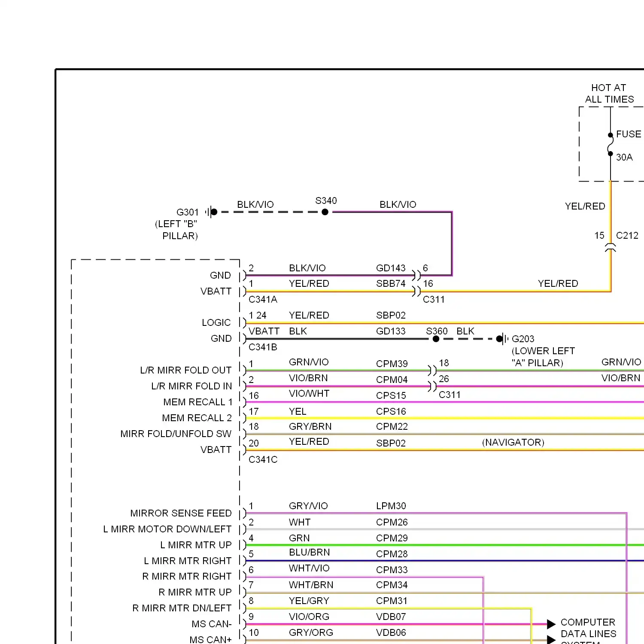
Task: Select wire color "GRY/BRN"
Action: [310, 426]
